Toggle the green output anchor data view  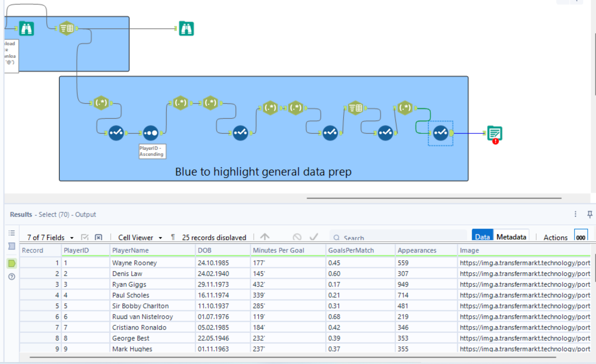tap(12, 263)
